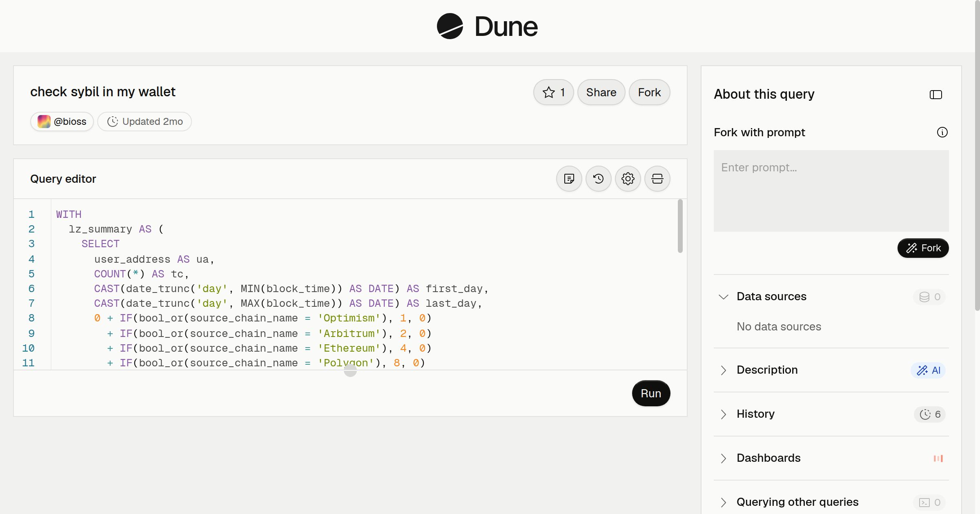This screenshot has width=980, height=514.
Task: Click the Dune logo icon
Action: (x=450, y=26)
